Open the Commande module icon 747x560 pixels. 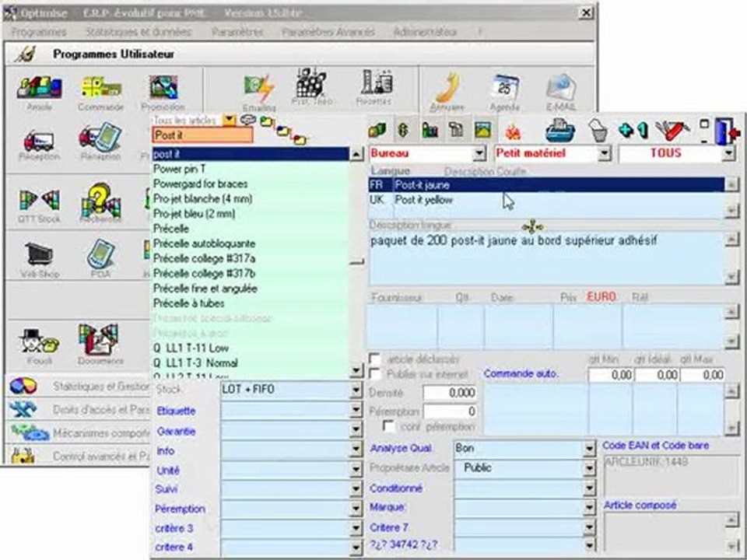100,88
